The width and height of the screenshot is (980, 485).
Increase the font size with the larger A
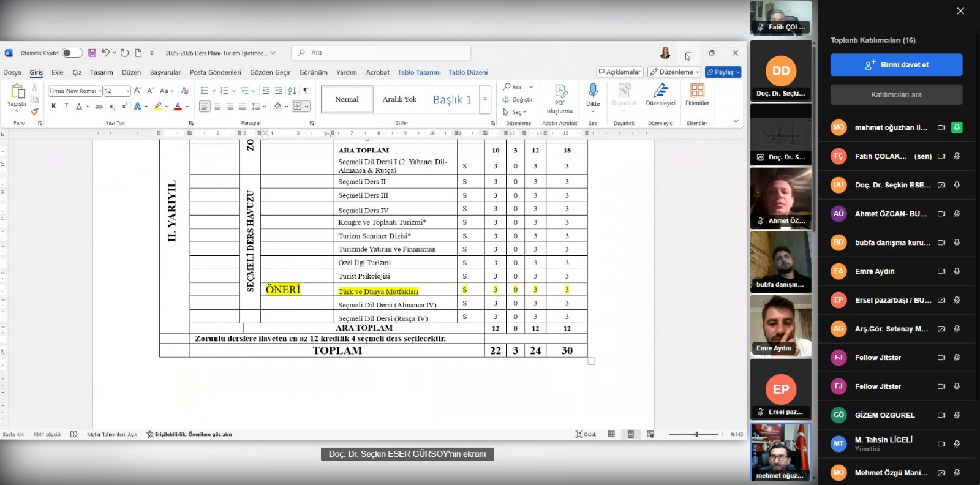[138, 91]
